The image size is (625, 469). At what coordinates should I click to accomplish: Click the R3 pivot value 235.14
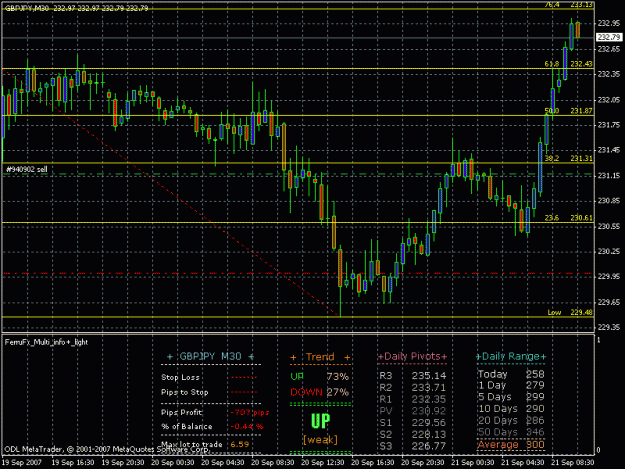coord(429,376)
